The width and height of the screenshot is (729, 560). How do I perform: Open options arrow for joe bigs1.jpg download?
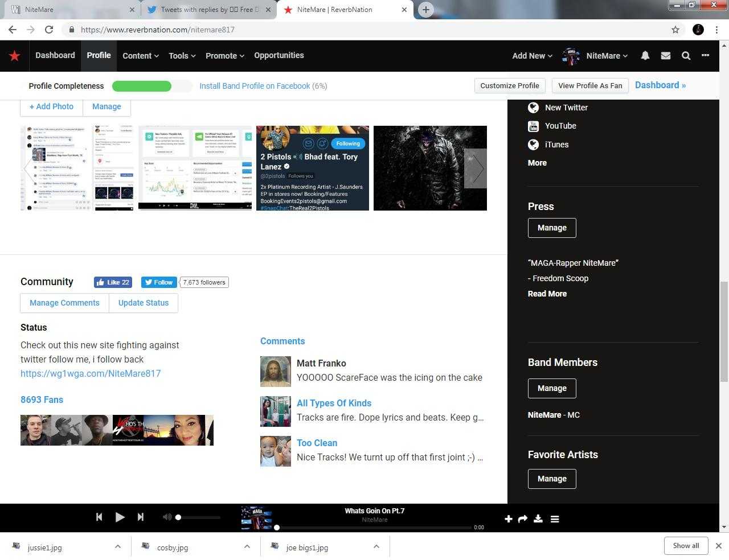point(376,546)
